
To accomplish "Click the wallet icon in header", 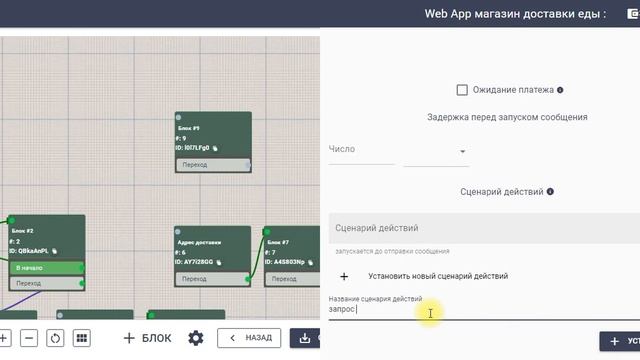I will point(633,13).
